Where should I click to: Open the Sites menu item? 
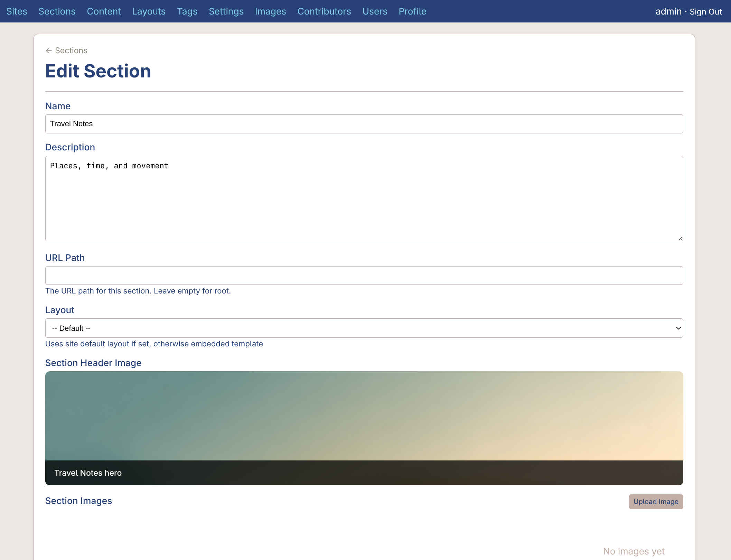pyautogui.click(x=17, y=11)
